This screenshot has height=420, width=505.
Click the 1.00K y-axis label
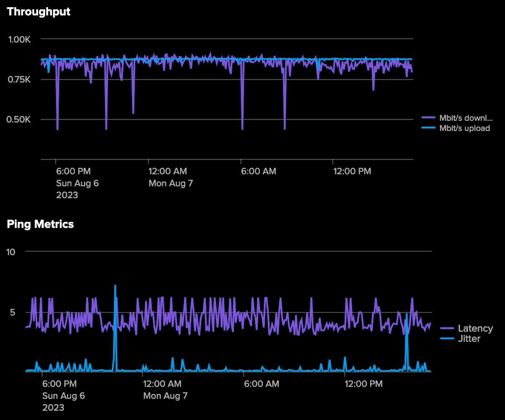point(20,39)
